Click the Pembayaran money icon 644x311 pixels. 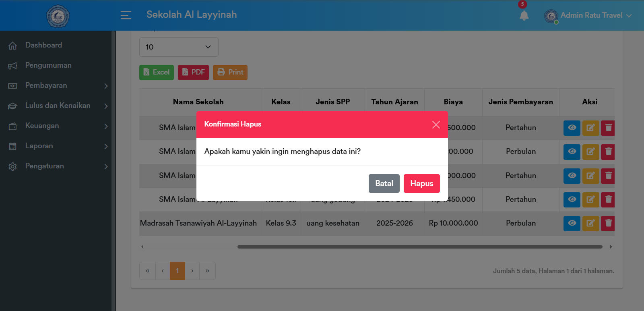(13, 86)
